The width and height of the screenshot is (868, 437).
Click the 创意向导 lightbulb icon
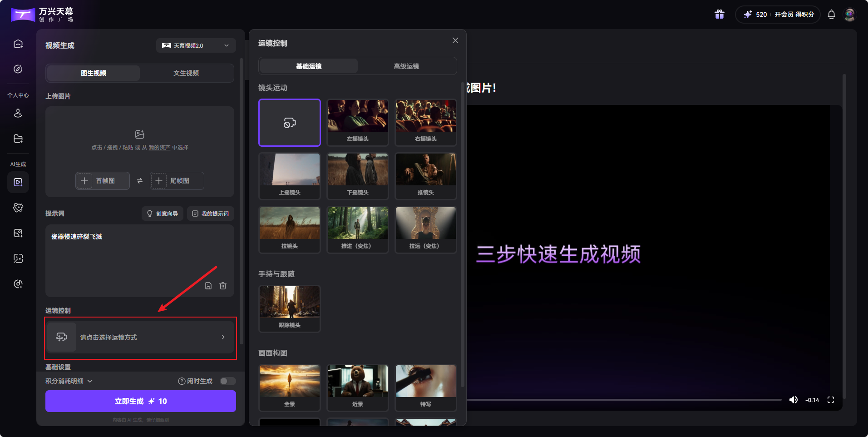point(150,214)
